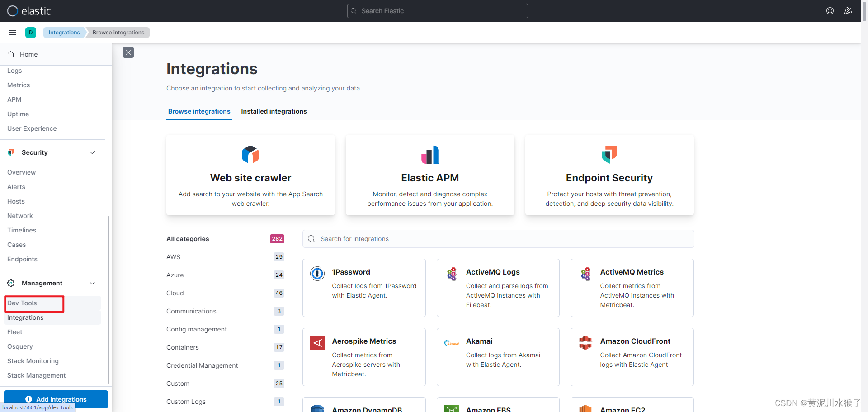Open Metrics in sidebar
The width and height of the screenshot is (868, 412).
tap(19, 85)
